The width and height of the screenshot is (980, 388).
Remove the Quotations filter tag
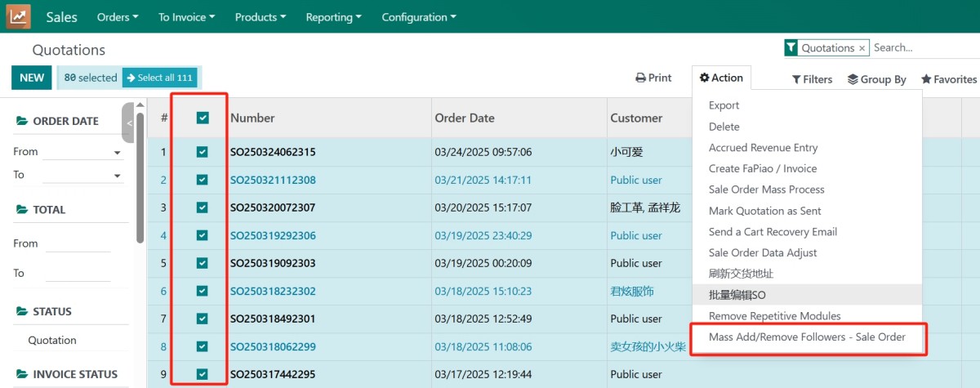(862, 48)
